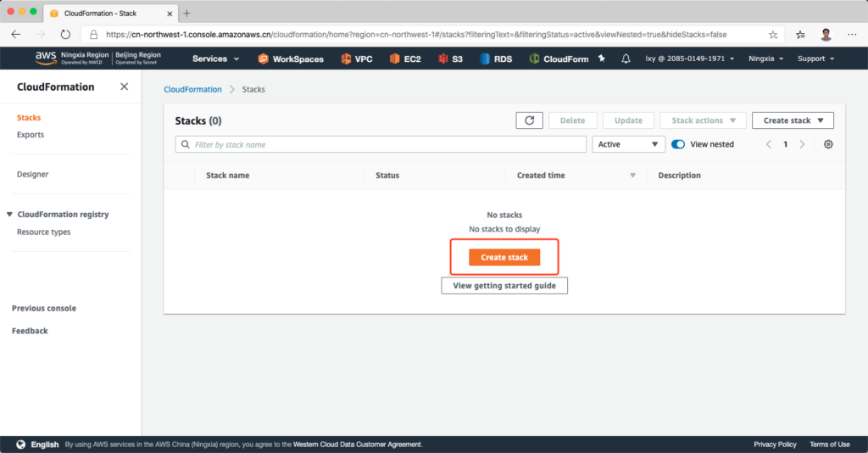Open the S3 service shortcut

point(451,59)
